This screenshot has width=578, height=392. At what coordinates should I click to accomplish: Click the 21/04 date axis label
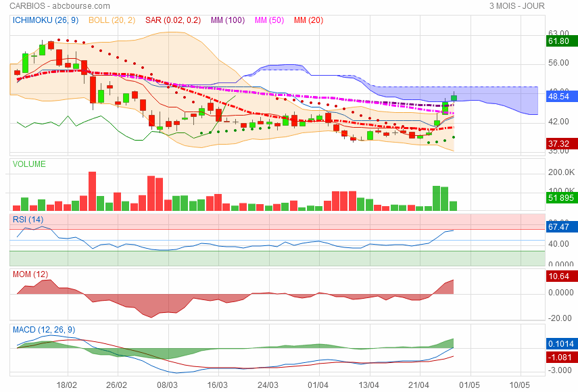click(418, 385)
